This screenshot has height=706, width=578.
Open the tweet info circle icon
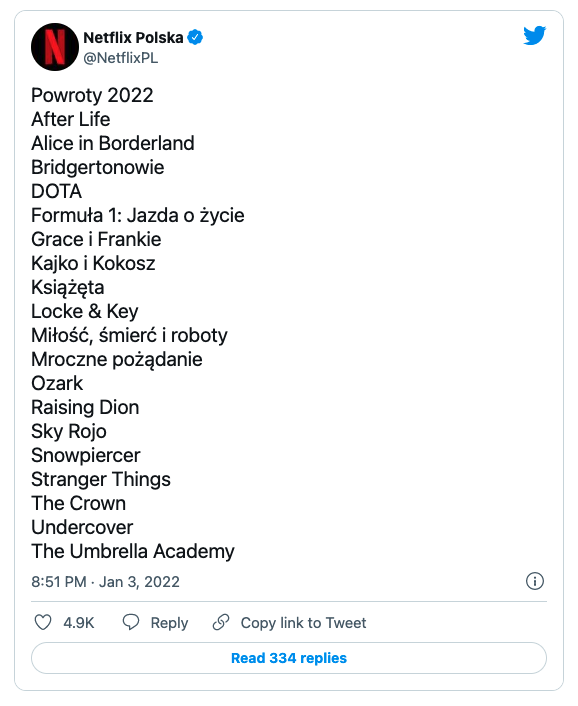(x=535, y=581)
